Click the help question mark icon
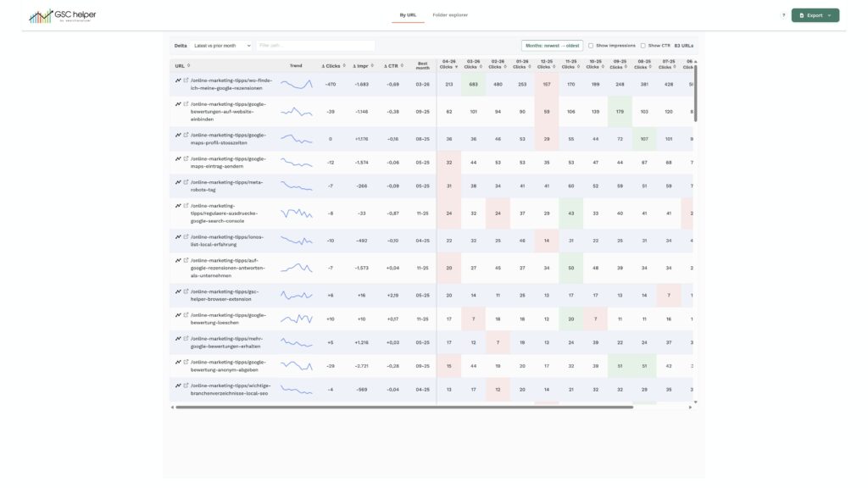 [783, 15]
